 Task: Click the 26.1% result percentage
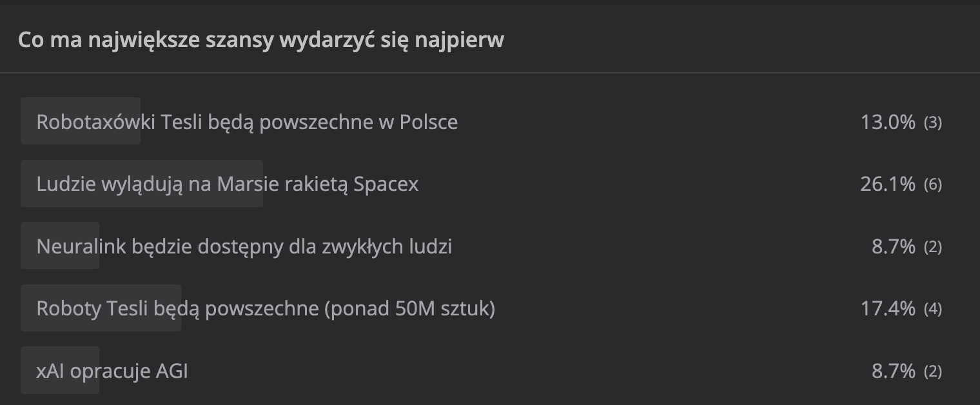(887, 184)
